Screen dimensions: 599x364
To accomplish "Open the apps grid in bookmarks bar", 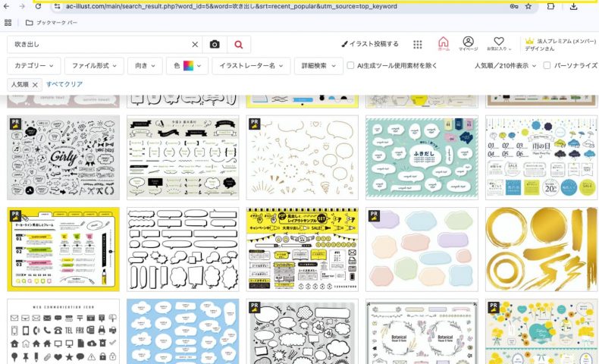I will click(x=8, y=23).
